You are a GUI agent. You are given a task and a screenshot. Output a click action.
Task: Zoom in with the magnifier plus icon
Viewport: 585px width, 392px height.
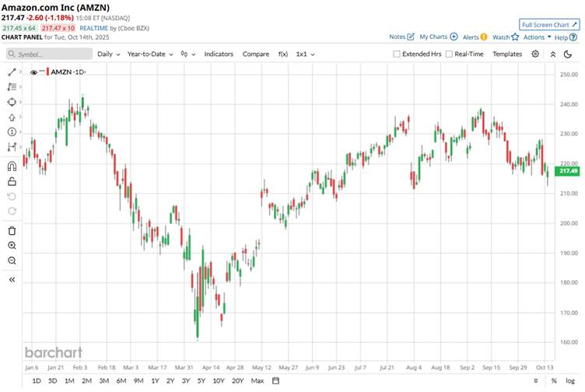12,246
